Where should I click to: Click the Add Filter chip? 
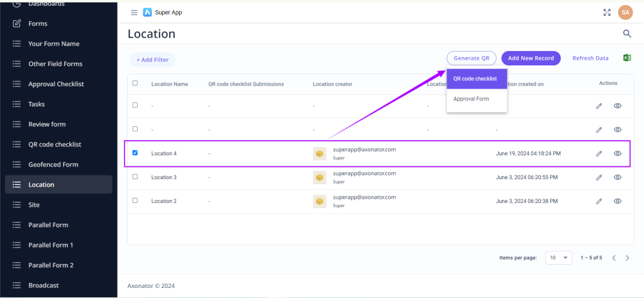tap(152, 60)
